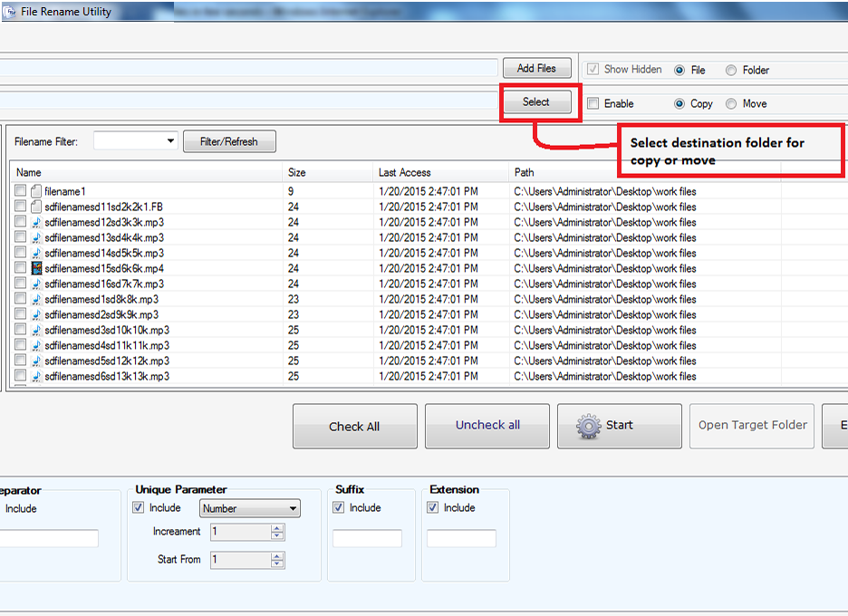The width and height of the screenshot is (848, 616).
Task: Sort by the Name column header
Action: coord(146,172)
